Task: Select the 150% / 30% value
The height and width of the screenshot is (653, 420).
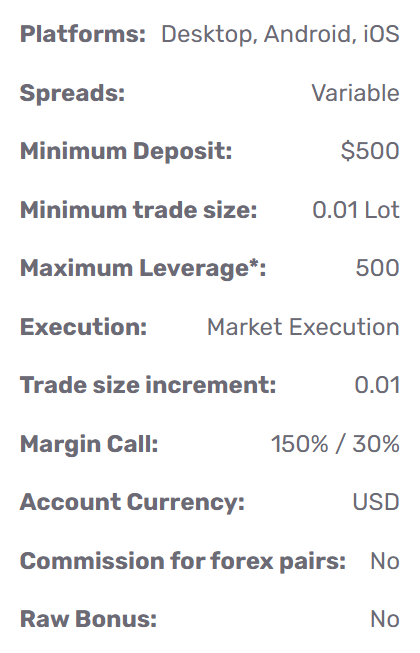Action: 335,444
